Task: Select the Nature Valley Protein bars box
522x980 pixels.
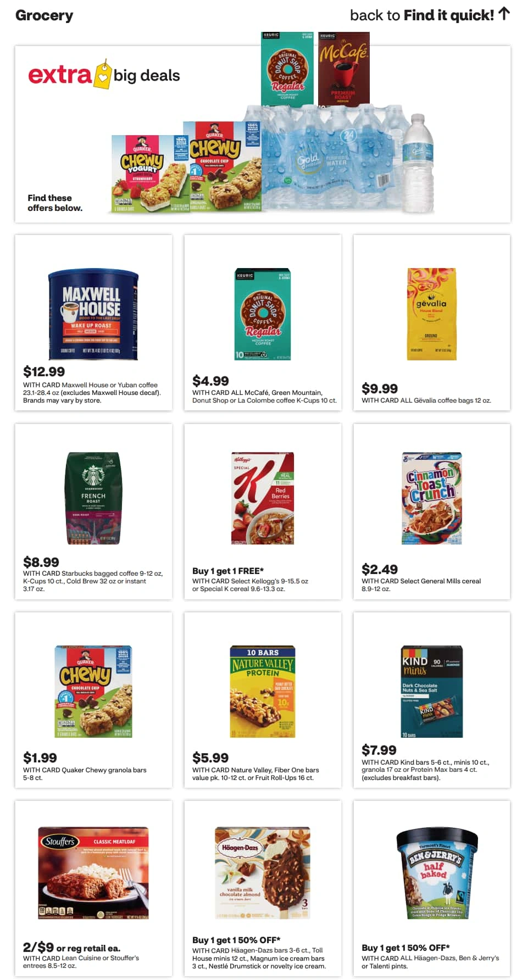Action: 263,692
